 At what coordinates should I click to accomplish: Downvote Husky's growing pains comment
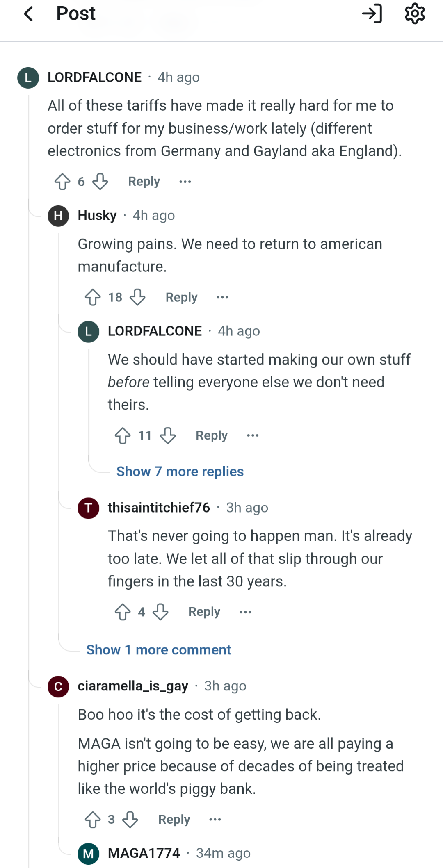click(137, 297)
